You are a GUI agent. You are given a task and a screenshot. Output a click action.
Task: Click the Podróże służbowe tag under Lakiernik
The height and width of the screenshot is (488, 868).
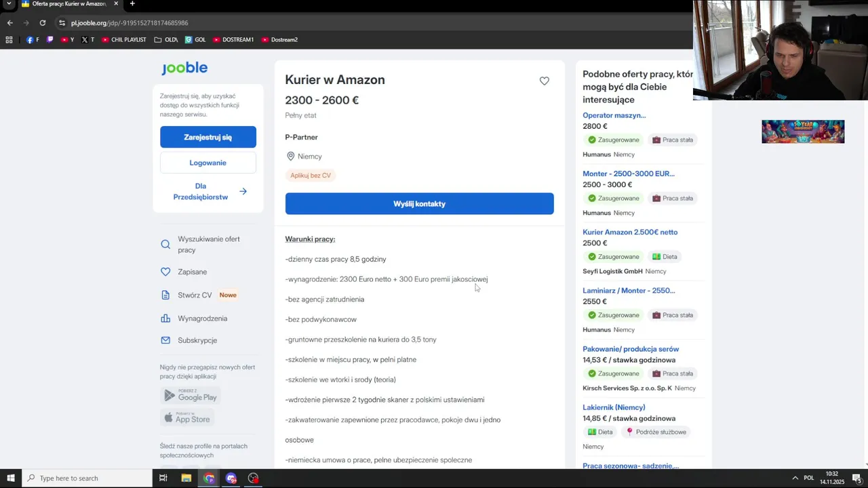[656, 432]
